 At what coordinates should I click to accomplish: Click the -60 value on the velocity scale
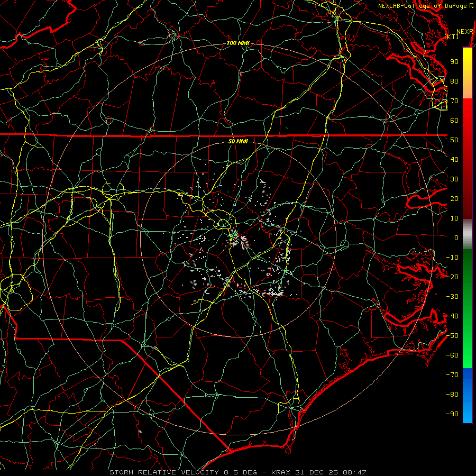click(x=452, y=355)
